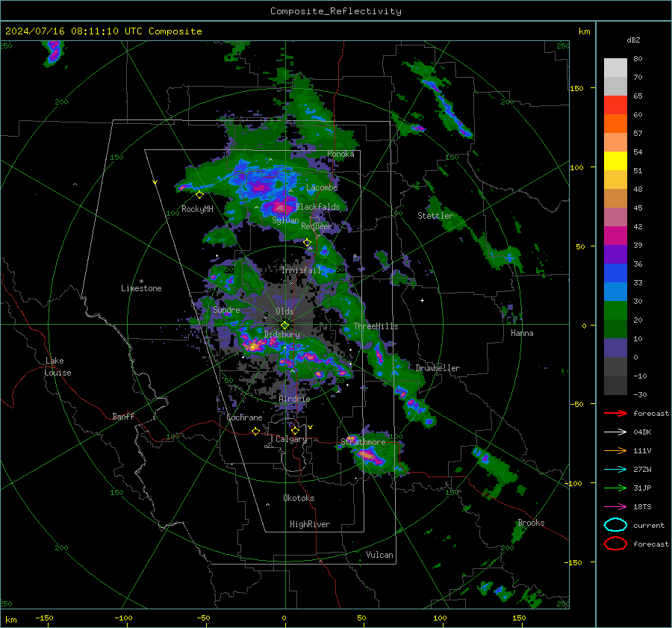The width and height of the screenshot is (672, 628).
Task: Click the Okotoks city label
Action: 299,498
